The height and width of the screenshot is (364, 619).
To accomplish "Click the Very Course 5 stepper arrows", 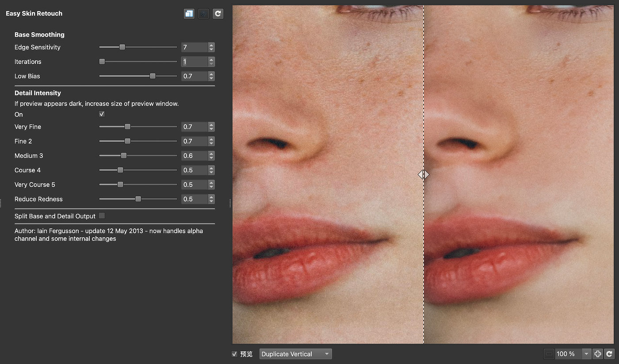I will coord(211,185).
